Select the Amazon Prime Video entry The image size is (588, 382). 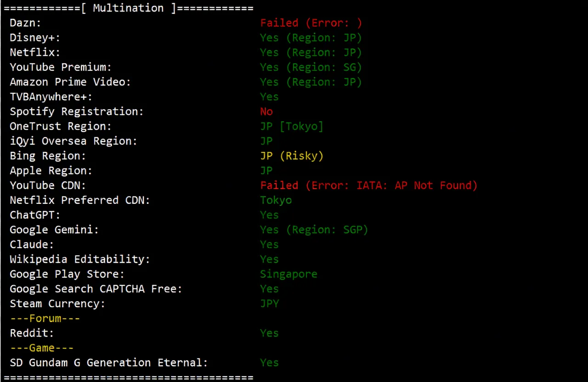70,82
